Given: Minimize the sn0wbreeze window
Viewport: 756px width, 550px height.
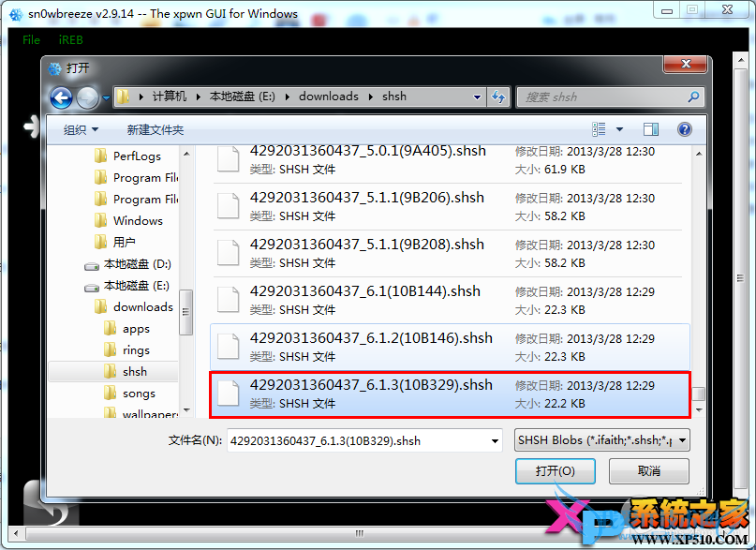Looking at the screenshot, I should click(x=667, y=10).
